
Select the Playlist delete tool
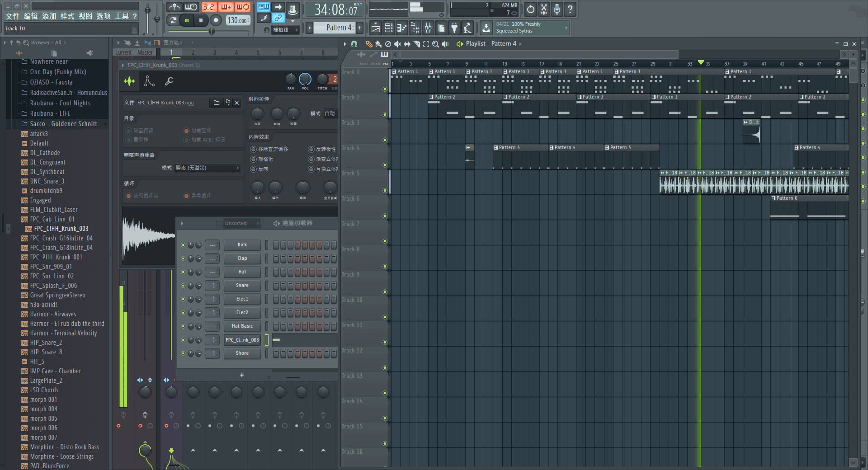(388, 44)
